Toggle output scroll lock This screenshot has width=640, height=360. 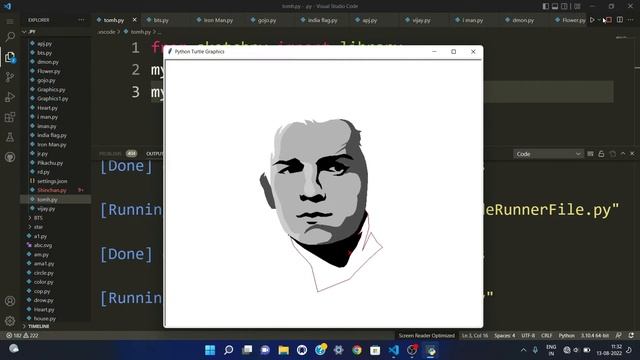601,154
